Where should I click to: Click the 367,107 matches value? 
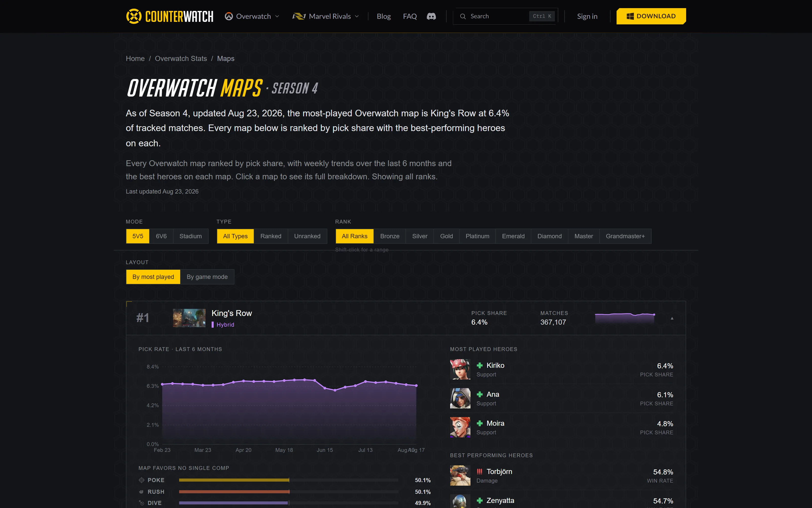point(553,322)
